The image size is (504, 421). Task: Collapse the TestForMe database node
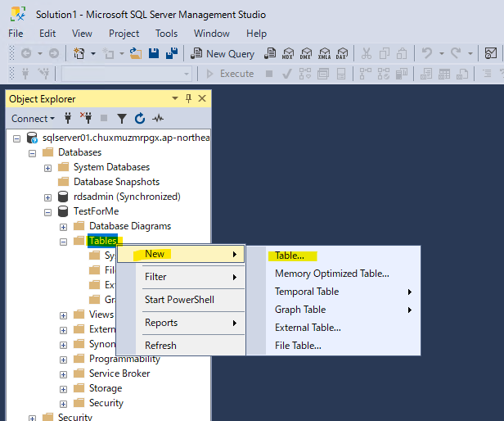pos(47,212)
